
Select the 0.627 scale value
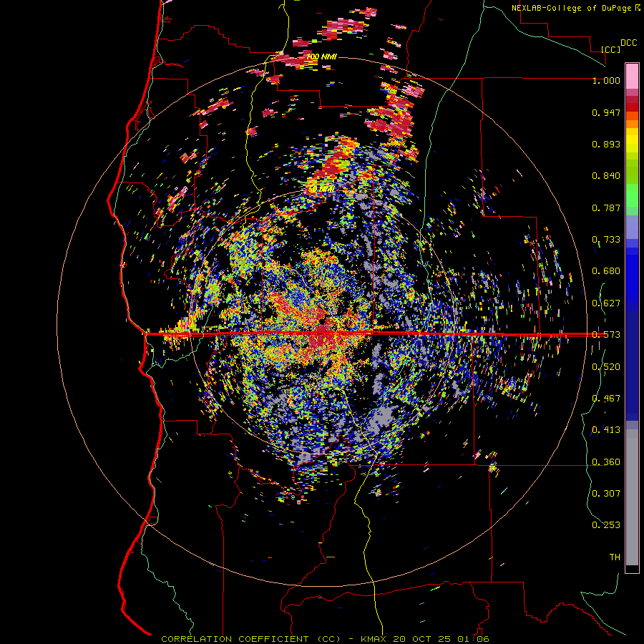coord(606,303)
